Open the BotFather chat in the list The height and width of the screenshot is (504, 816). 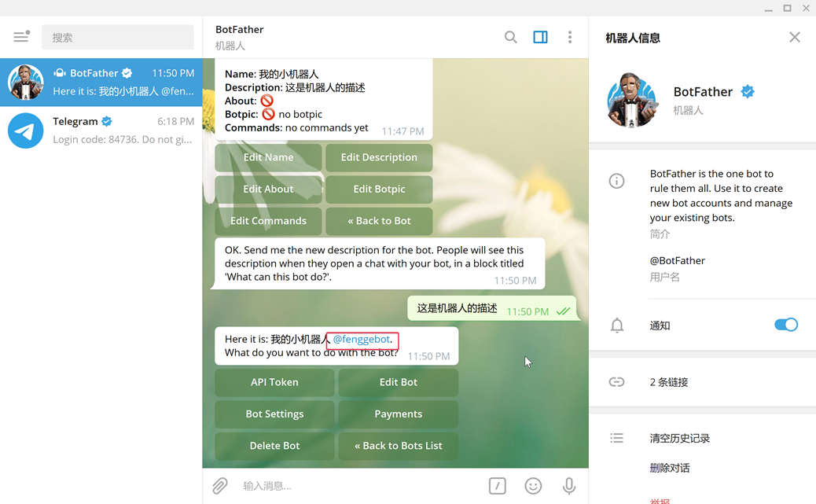(x=101, y=83)
